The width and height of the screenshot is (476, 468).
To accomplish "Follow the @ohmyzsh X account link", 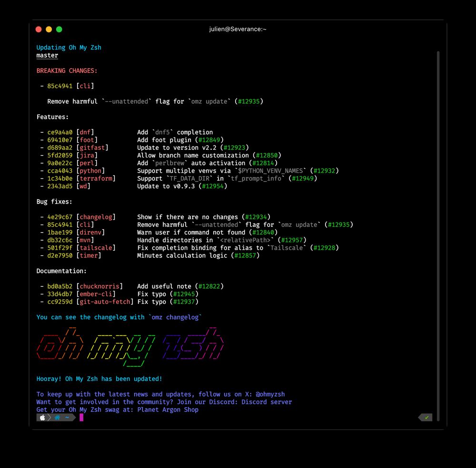I will click(270, 394).
